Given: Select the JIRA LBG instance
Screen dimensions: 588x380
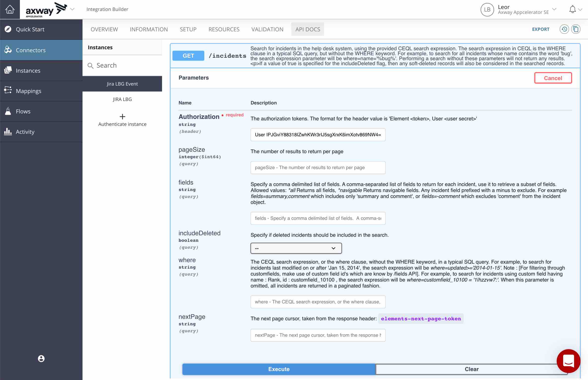Looking at the screenshot, I should point(122,99).
